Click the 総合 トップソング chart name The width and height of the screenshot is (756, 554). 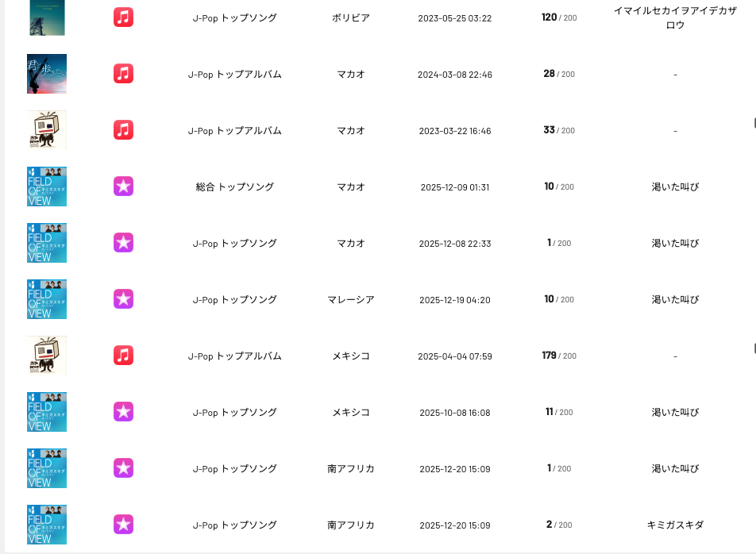pos(234,187)
